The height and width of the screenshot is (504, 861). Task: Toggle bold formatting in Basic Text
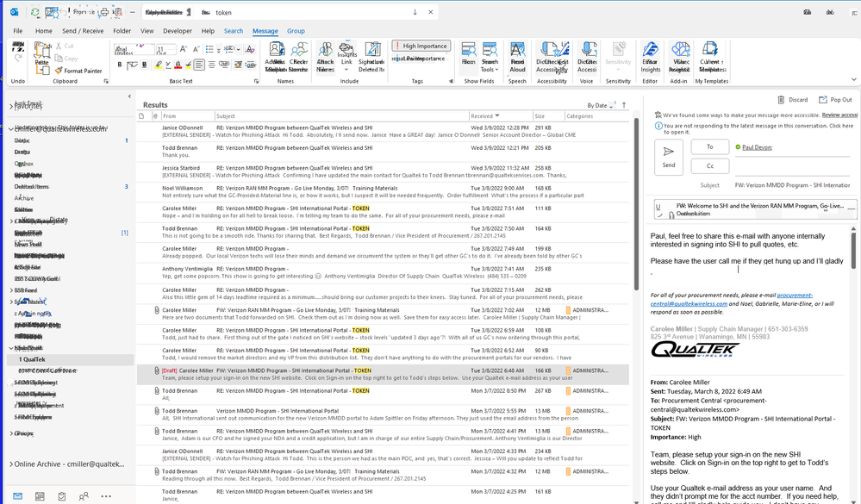coord(119,65)
